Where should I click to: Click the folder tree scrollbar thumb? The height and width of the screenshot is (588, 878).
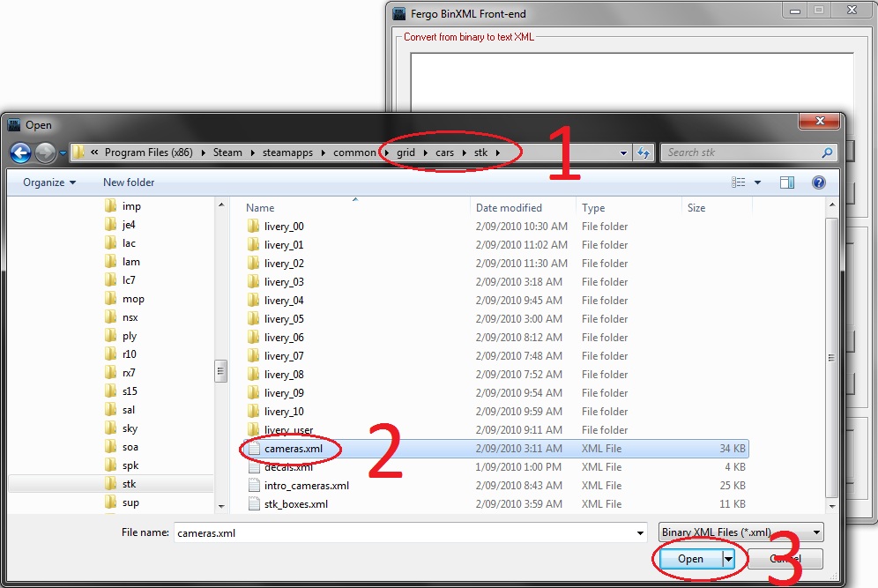220,371
